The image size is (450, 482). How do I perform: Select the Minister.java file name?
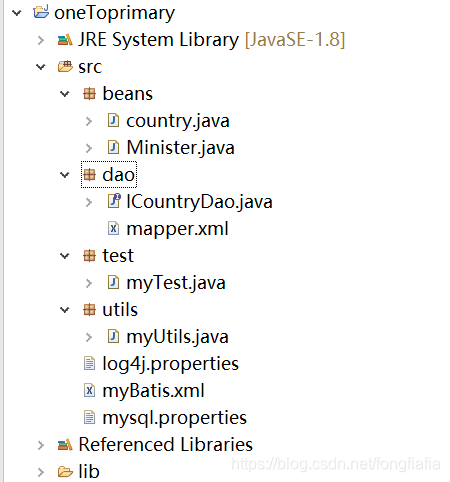point(180,148)
